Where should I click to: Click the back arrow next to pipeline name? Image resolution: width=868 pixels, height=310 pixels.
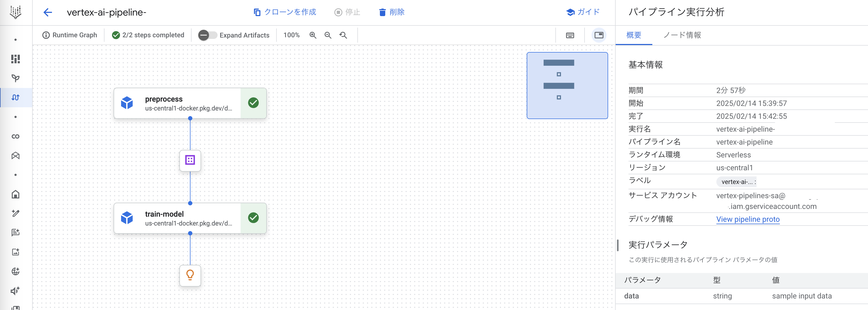[47, 13]
